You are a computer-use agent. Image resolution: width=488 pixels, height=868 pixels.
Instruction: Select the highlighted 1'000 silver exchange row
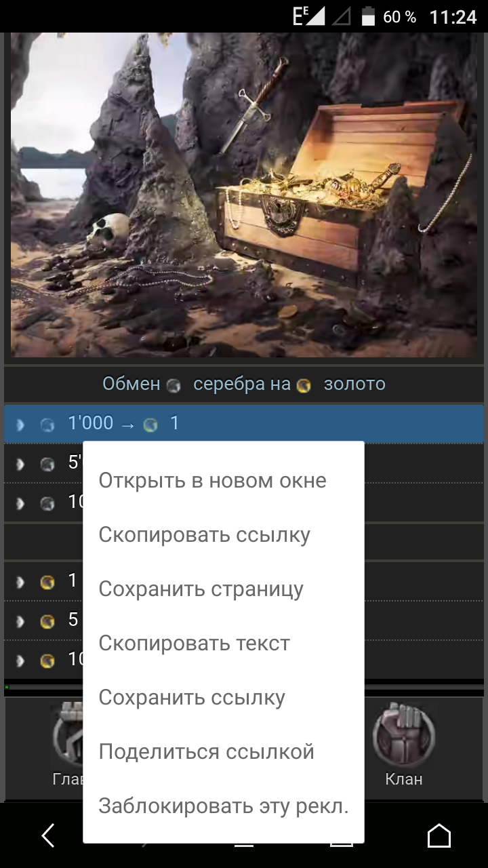(x=244, y=425)
